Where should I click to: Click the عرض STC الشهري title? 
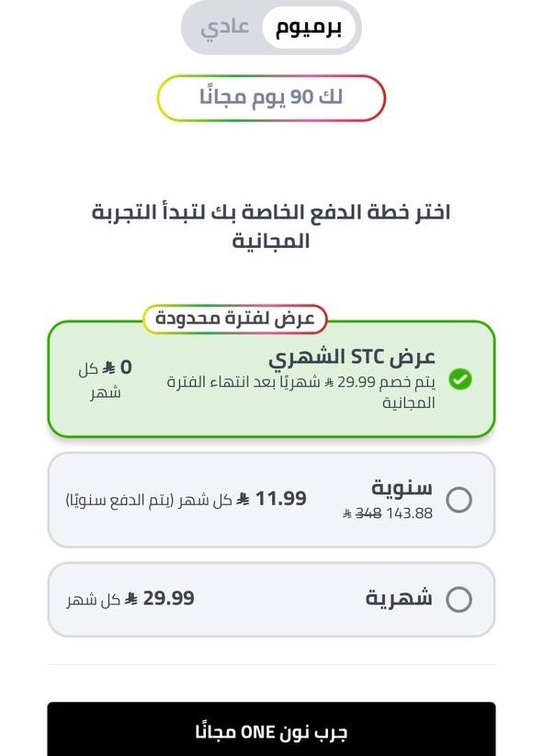pos(352,356)
